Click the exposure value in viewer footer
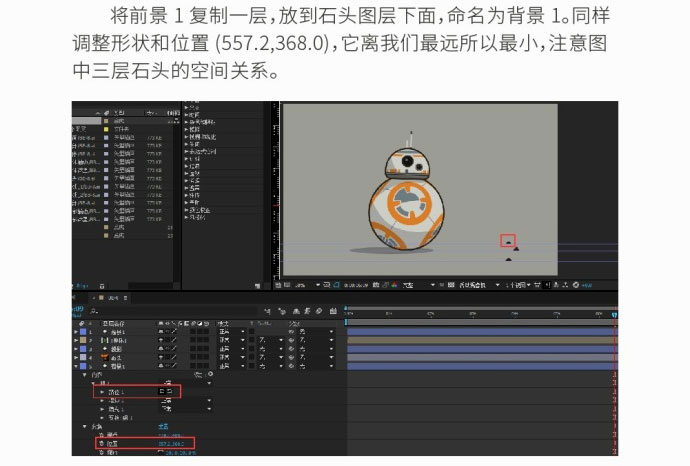 (x=587, y=285)
